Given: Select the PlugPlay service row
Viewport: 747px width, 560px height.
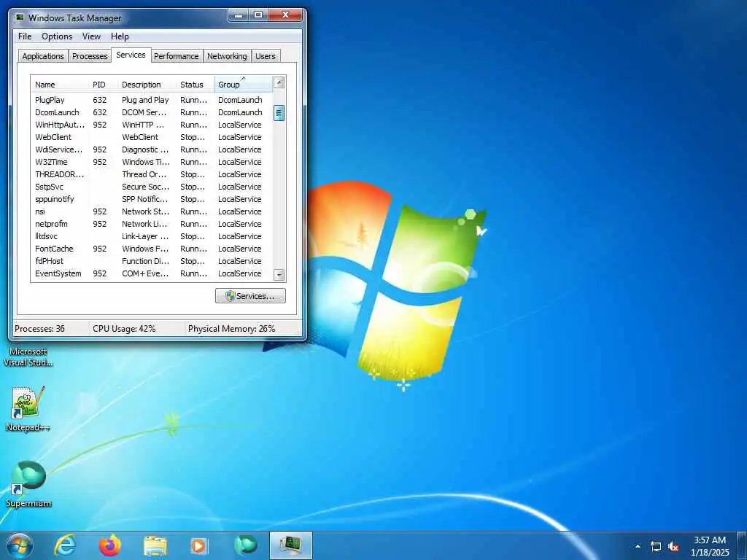Looking at the screenshot, I should tap(152, 100).
